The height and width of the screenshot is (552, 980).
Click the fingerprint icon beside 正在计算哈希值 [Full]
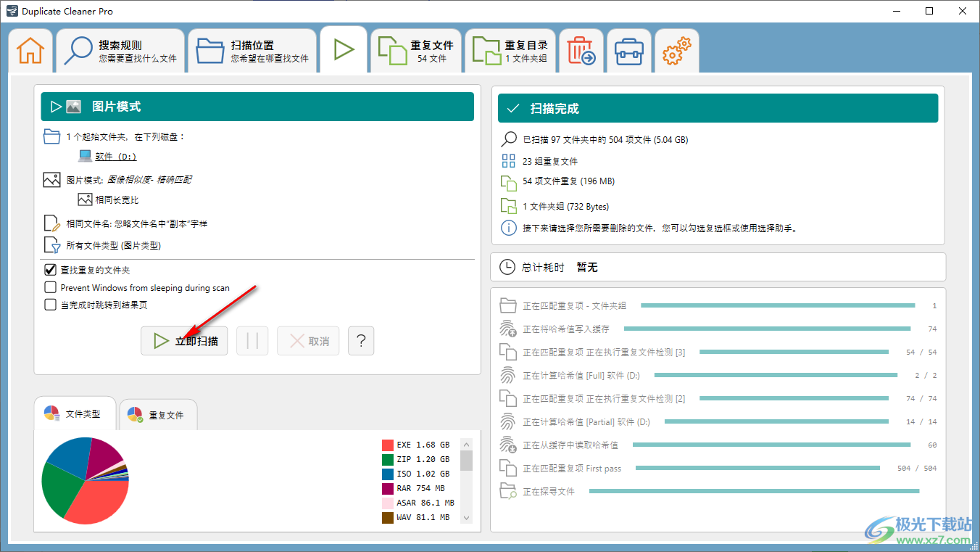coord(507,375)
